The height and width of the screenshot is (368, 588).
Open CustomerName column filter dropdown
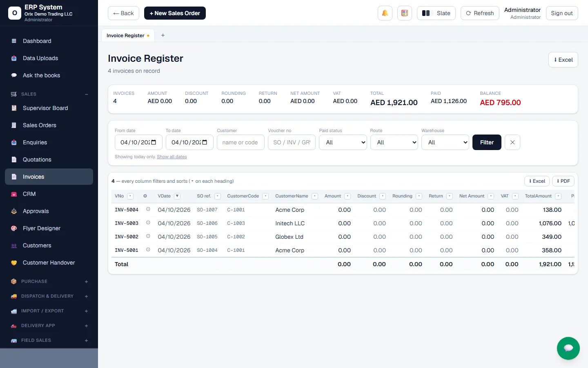pos(315,196)
